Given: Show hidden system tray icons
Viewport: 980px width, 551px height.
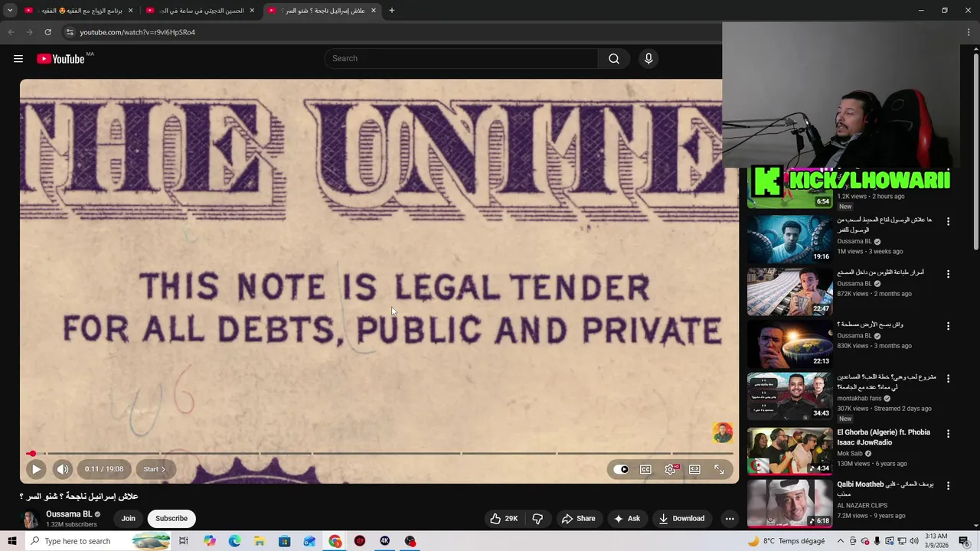Looking at the screenshot, I should (841, 541).
